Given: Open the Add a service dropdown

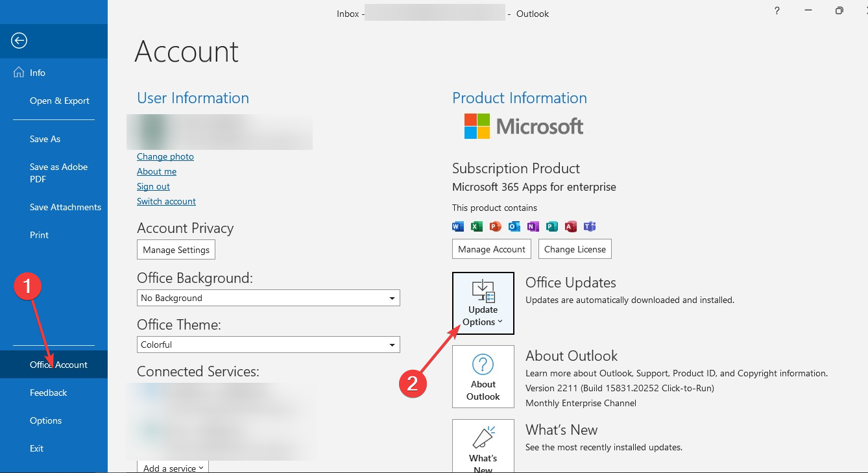Looking at the screenshot, I should point(173,467).
